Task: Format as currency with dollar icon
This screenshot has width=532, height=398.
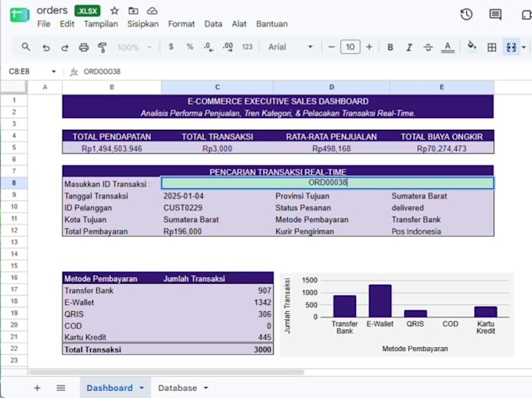Action: point(171,47)
